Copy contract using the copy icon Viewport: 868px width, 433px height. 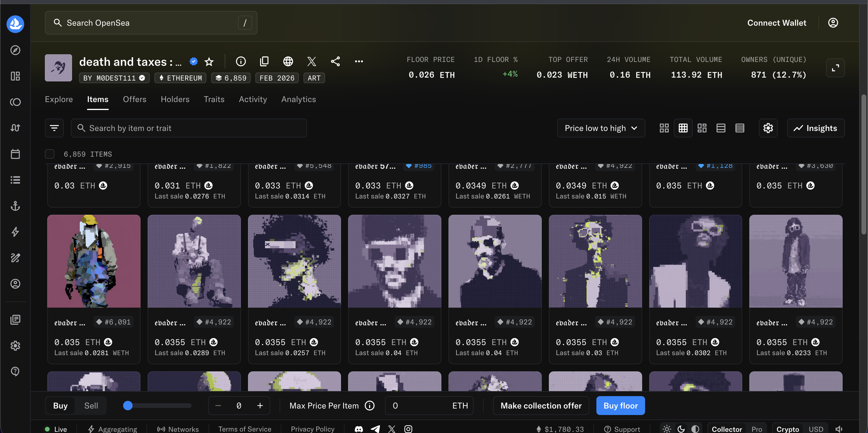(264, 61)
